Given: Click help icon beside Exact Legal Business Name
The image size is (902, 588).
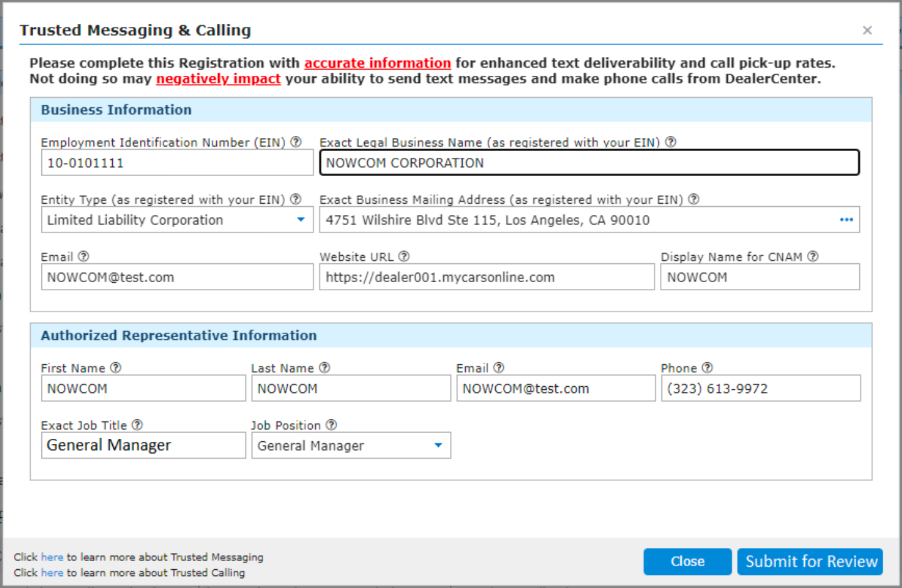Looking at the screenshot, I should coord(671,142).
